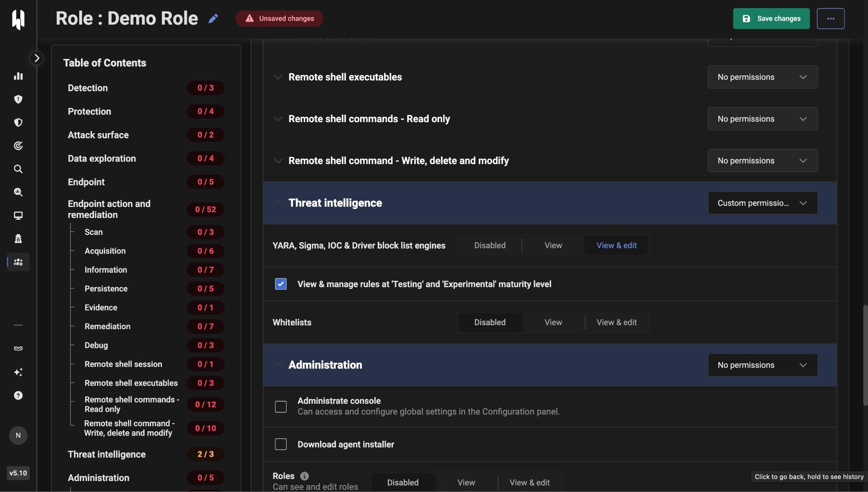This screenshot has height=492, width=868.
Task: Jump to Endpoint action and remediation
Action: click(109, 209)
